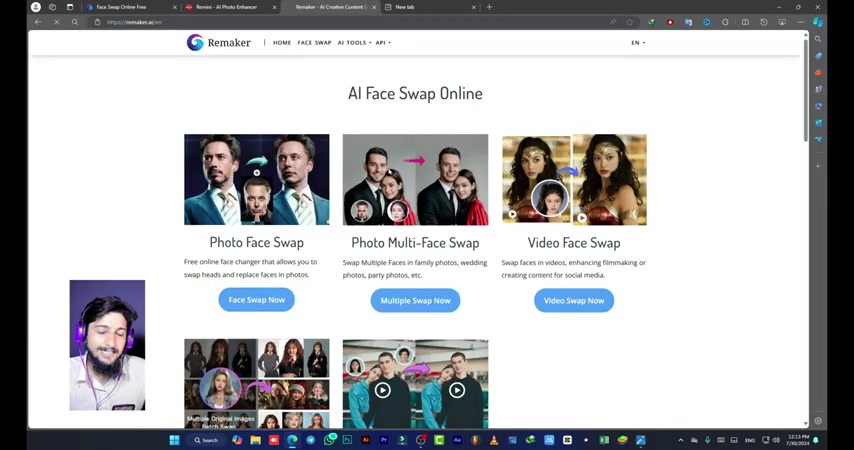Open the Photo Face Swap thumbnail image

(257, 179)
